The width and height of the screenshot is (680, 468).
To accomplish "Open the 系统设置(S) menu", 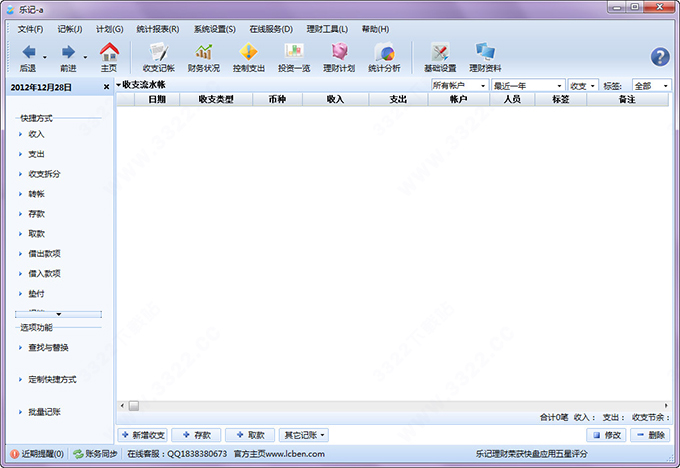I will click(214, 29).
